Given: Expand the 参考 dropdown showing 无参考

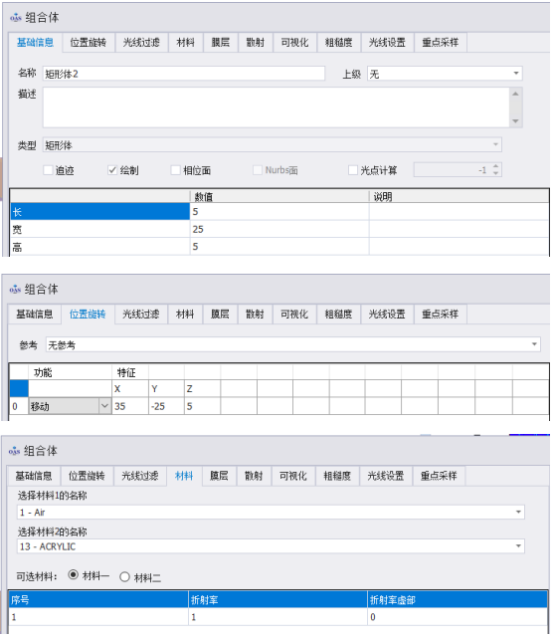Looking at the screenshot, I should (293, 345).
